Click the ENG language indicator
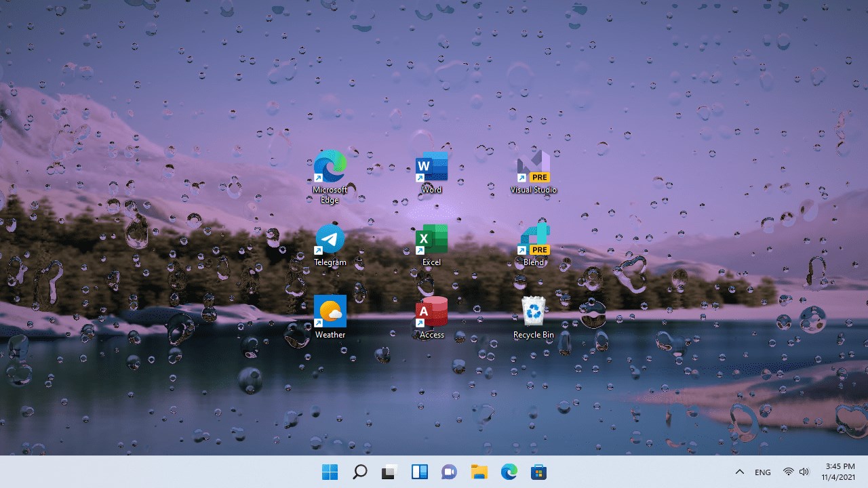 point(763,472)
